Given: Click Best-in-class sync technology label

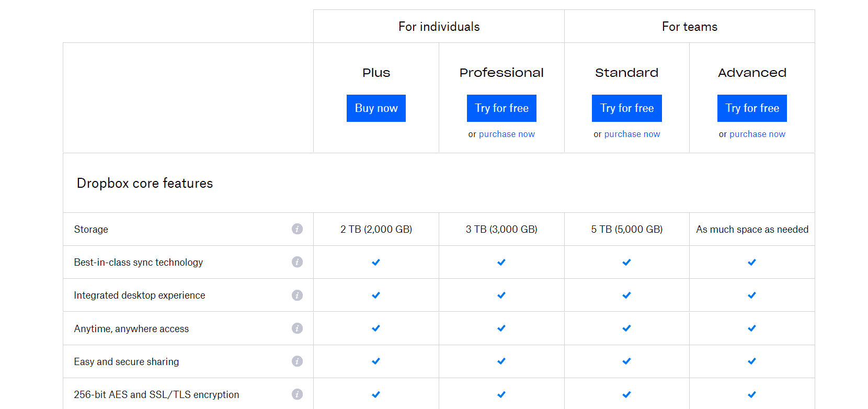Looking at the screenshot, I should coord(139,262).
